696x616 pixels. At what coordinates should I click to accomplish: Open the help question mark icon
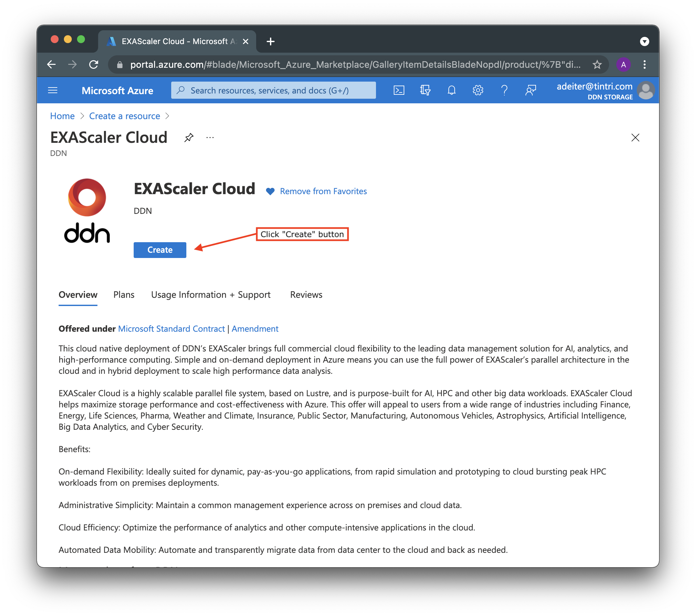[504, 90]
